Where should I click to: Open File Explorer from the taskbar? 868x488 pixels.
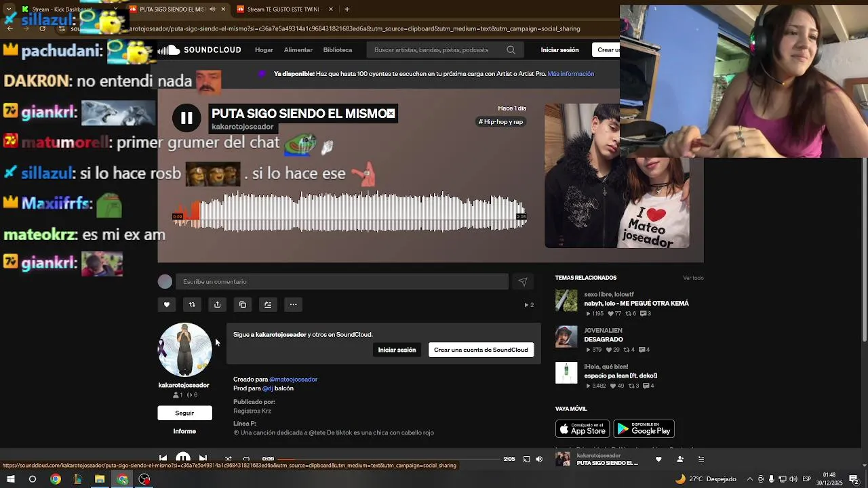pos(100,479)
